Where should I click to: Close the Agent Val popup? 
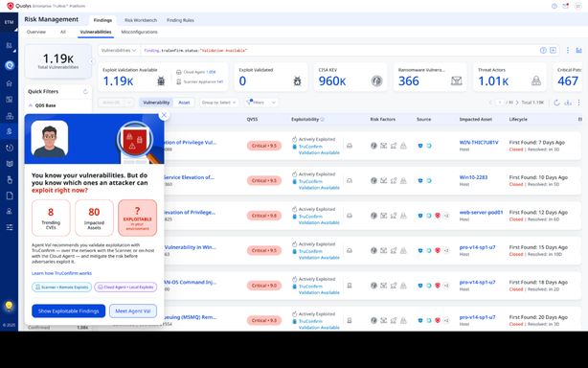click(164, 115)
